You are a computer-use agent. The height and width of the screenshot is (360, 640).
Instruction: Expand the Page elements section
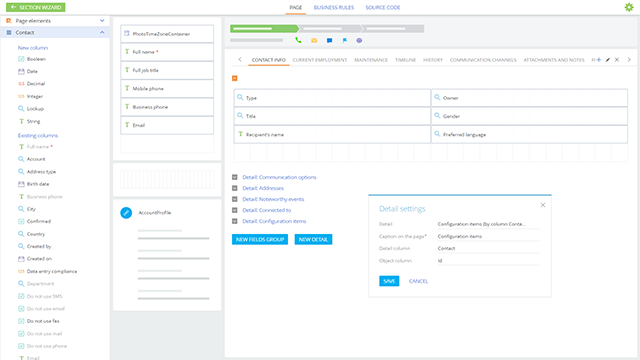(x=102, y=20)
